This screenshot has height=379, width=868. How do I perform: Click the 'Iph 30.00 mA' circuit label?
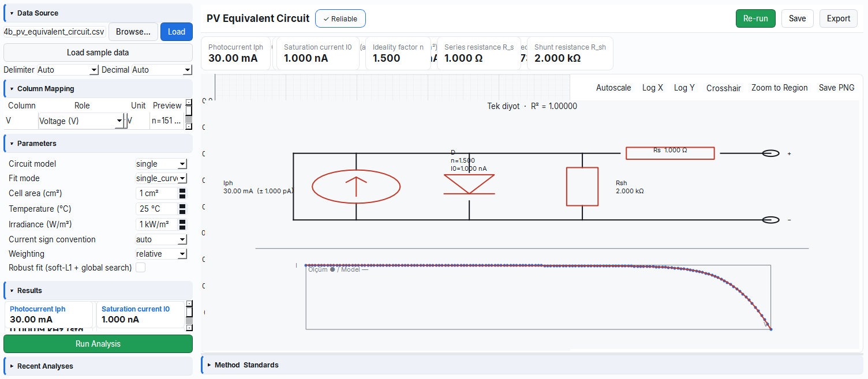coord(258,187)
